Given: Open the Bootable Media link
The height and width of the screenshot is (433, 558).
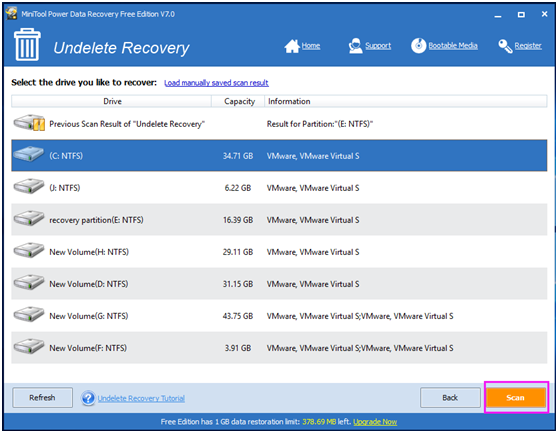Looking at the screenshot, I should coord(453,46).
